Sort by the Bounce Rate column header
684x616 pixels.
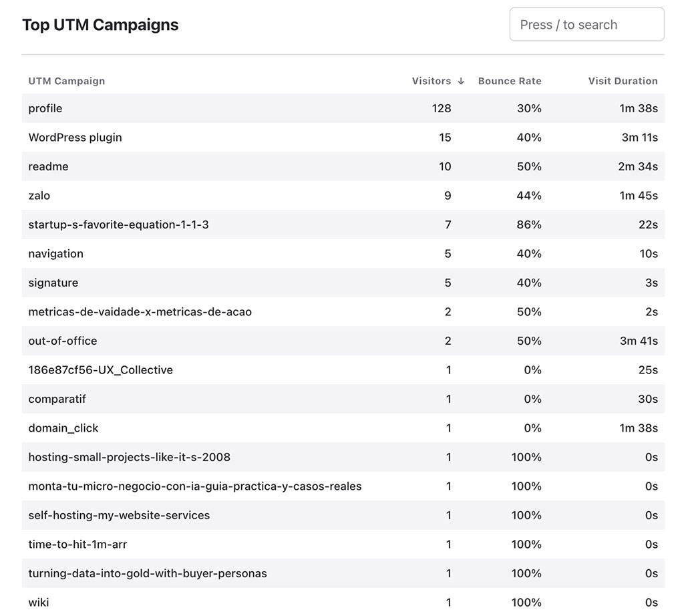click(510, 81)
